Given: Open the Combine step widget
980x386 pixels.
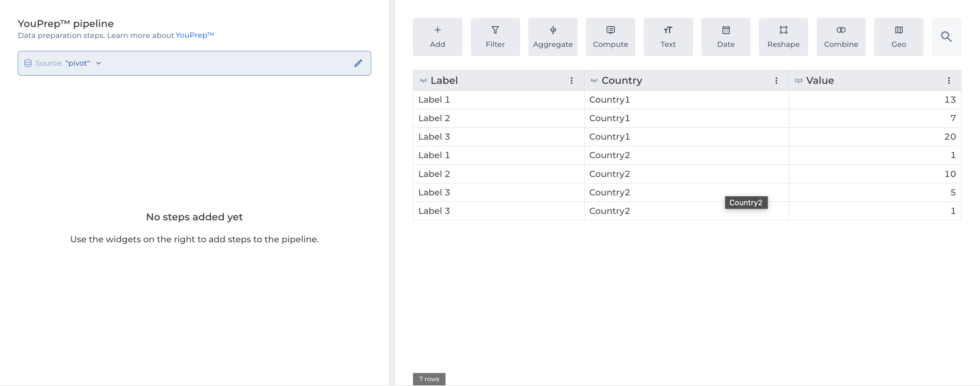Looking at the screenshot, I should [841, 37].
